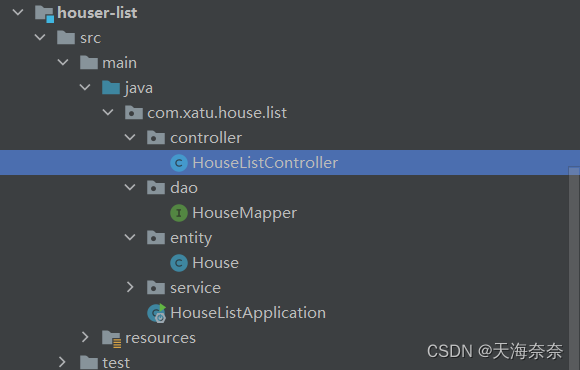The width and height of the screenshot is (580, 370).
Task: Click the HouseMapper interface icon
Action: (179, 213)
